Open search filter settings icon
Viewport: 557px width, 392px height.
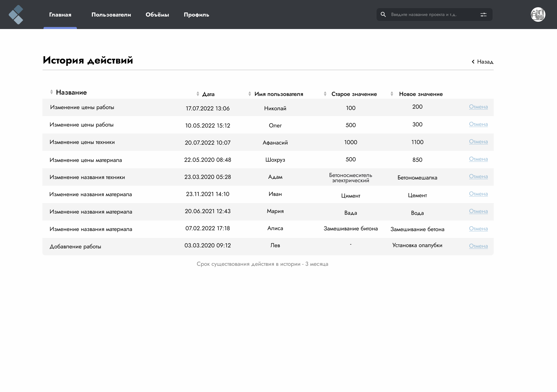[x=483, y=15]
